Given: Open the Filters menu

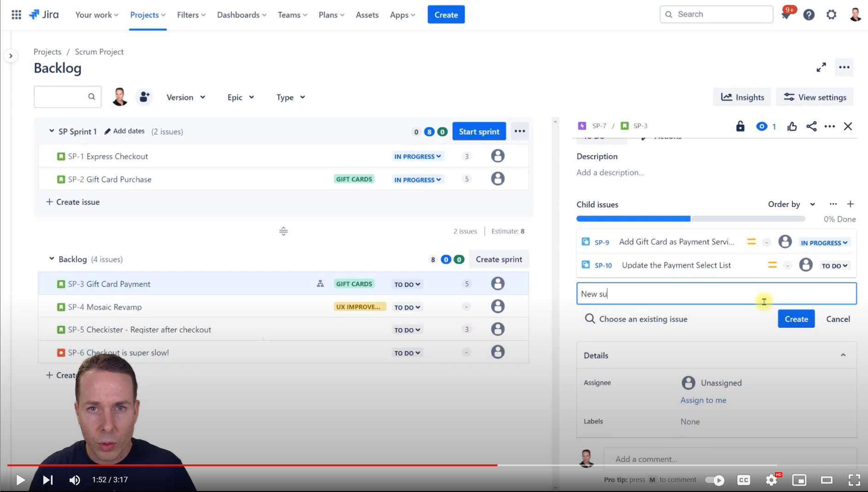Looking at the screenshot, I should 191,15.
